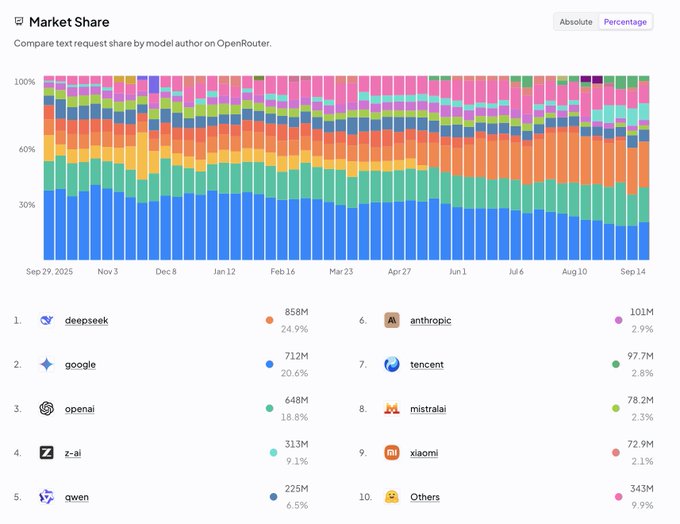The width and height of the screenshot is (680, 524).
Task: Open the Others author link
Action: (x=425, y=497)
